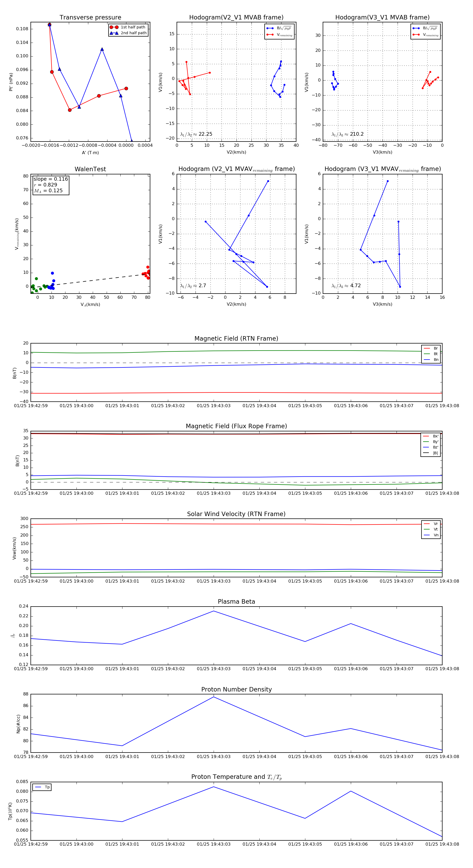The image size is (473, 868).
Task: Click the "Hodogram (V2_V1 MVAV remaining frame)" title
Action: pyautogui.click(x=236, y=169)
